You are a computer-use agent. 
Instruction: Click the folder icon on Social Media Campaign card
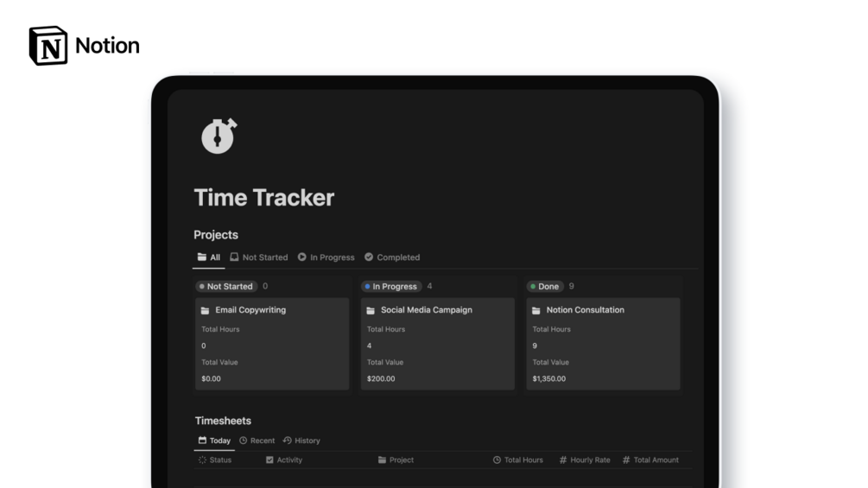pyautogui.click(x=371, y=310)
